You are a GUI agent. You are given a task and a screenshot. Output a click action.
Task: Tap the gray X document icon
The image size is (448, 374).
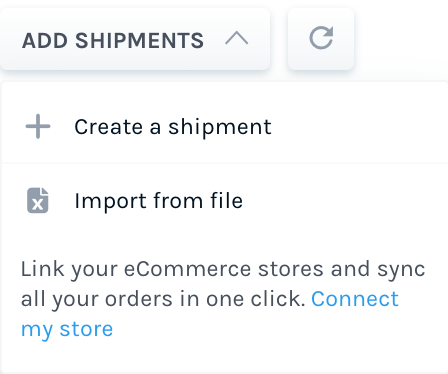pos(38,200)
